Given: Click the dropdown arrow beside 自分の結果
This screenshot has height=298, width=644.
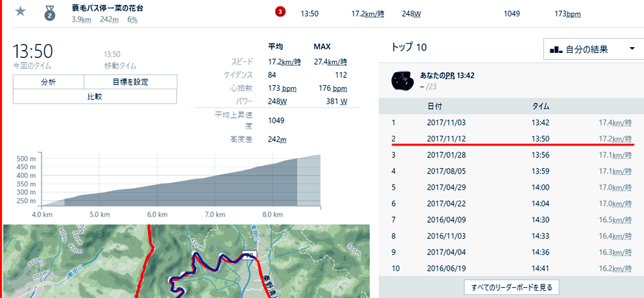Looking at the screenshot, I should (632, 49).
